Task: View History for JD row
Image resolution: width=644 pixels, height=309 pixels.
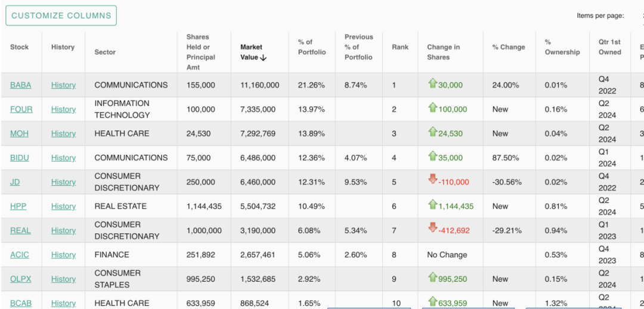Action: click(x=64, y=182)
